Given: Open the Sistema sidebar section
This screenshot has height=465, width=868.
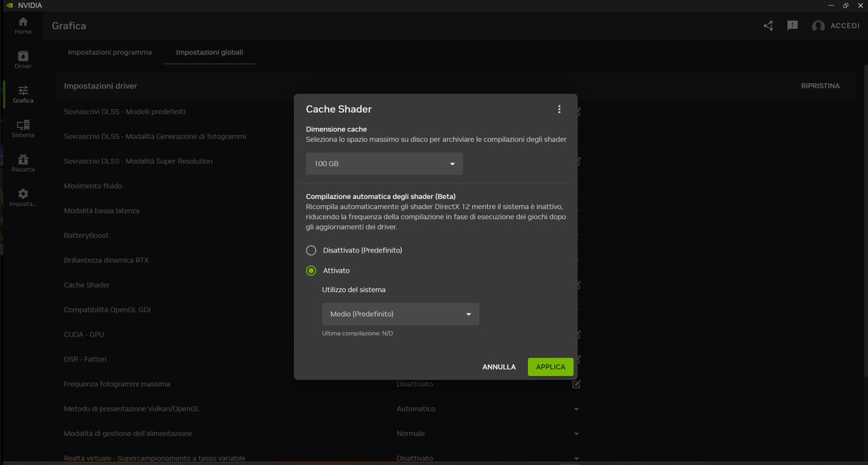Looking at the screenshot, I should (22, 128).
